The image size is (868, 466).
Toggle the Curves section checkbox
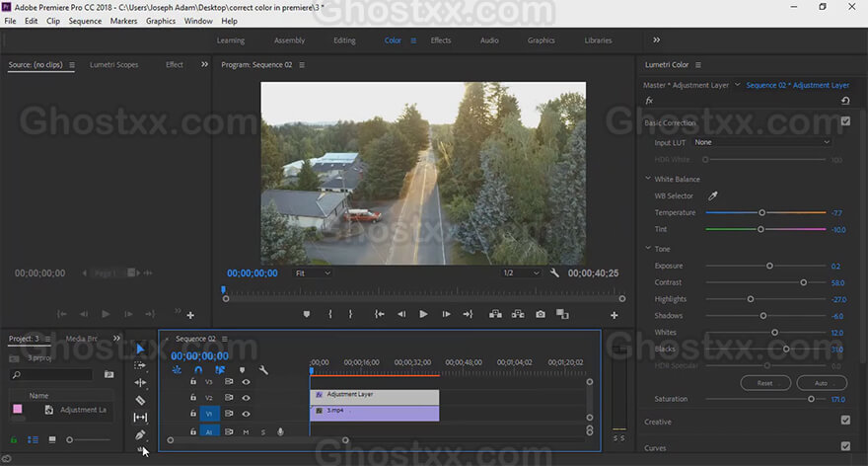(845, 446)
